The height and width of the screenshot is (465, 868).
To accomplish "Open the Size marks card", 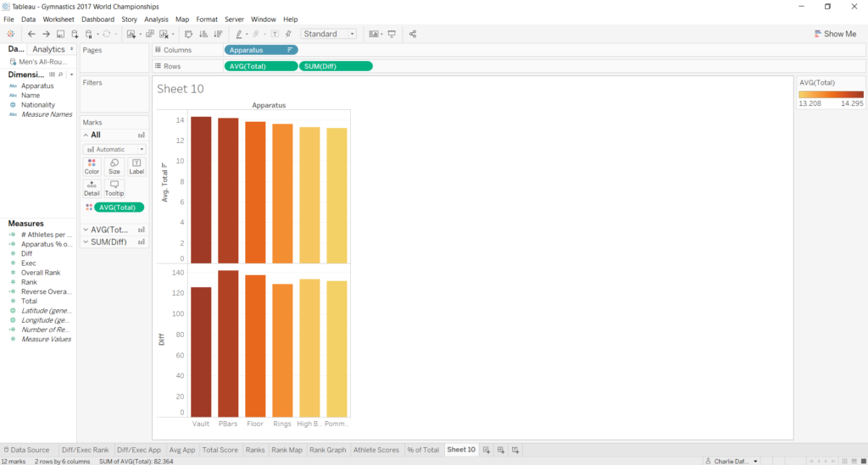I will 114,166.
